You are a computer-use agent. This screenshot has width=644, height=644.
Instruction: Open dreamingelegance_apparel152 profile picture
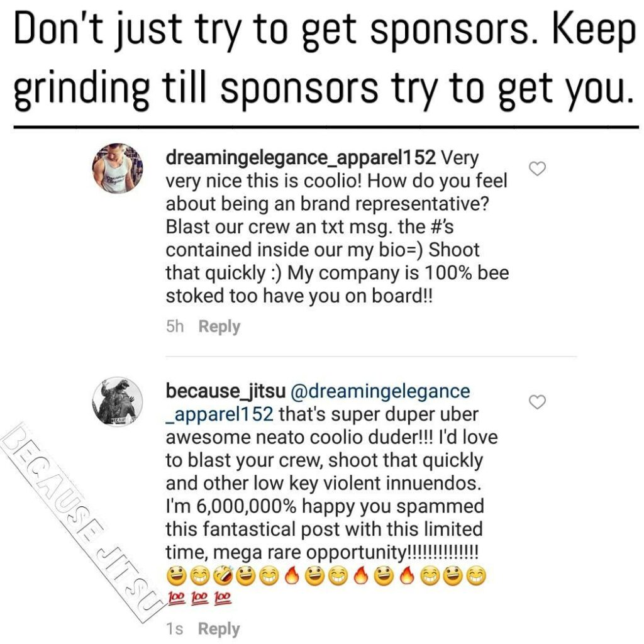118,168
